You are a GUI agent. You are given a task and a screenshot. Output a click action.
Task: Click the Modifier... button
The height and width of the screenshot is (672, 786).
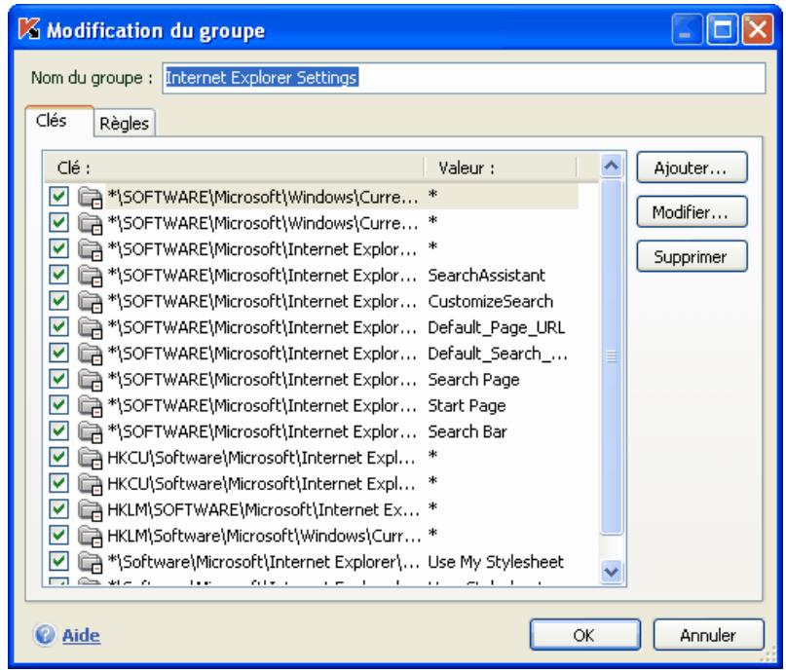(x=692, y=212)
